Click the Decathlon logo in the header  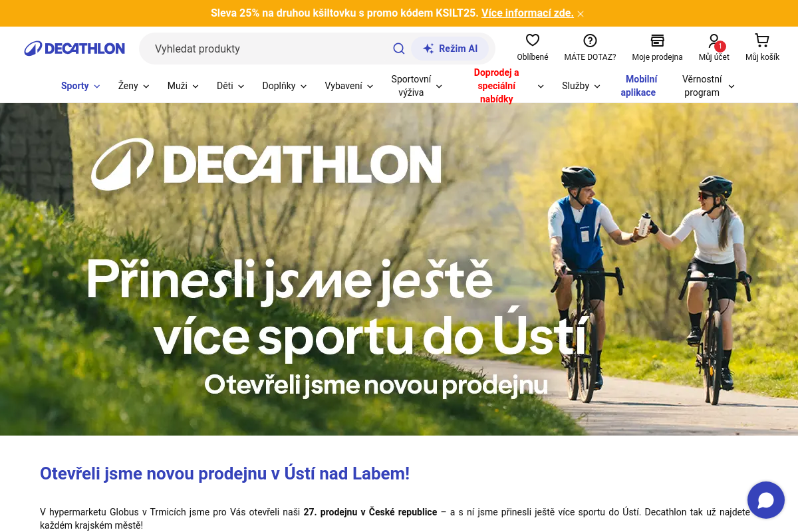pyautogui.click(x=74, y=48)
